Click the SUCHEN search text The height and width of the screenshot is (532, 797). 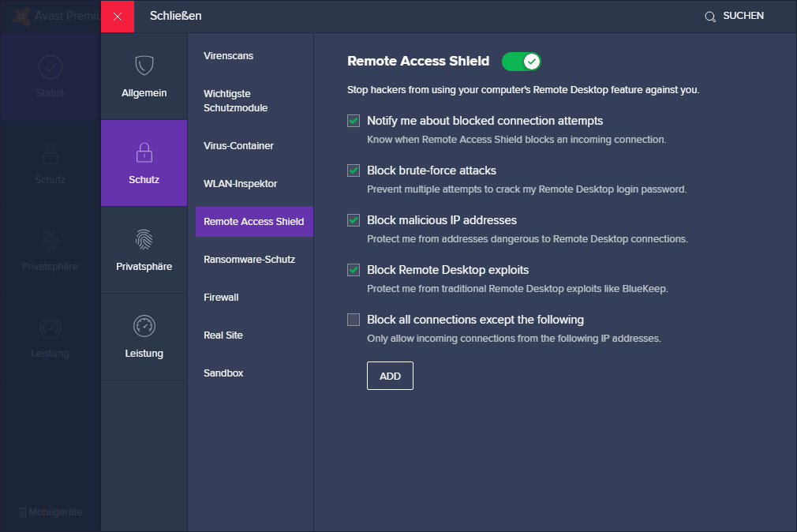tap(743, 16)
